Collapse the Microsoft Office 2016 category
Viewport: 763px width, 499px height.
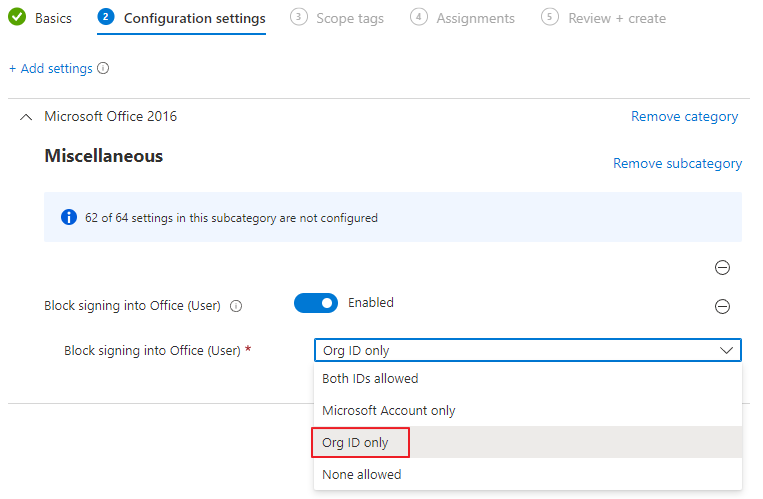pyautogui.click(x=26, y=117)
